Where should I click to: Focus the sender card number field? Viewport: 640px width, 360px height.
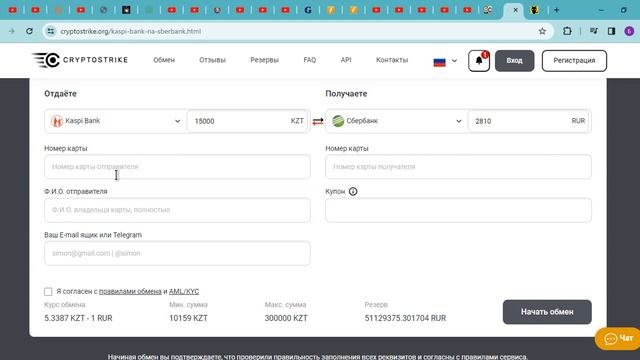[x=177, y=167]
